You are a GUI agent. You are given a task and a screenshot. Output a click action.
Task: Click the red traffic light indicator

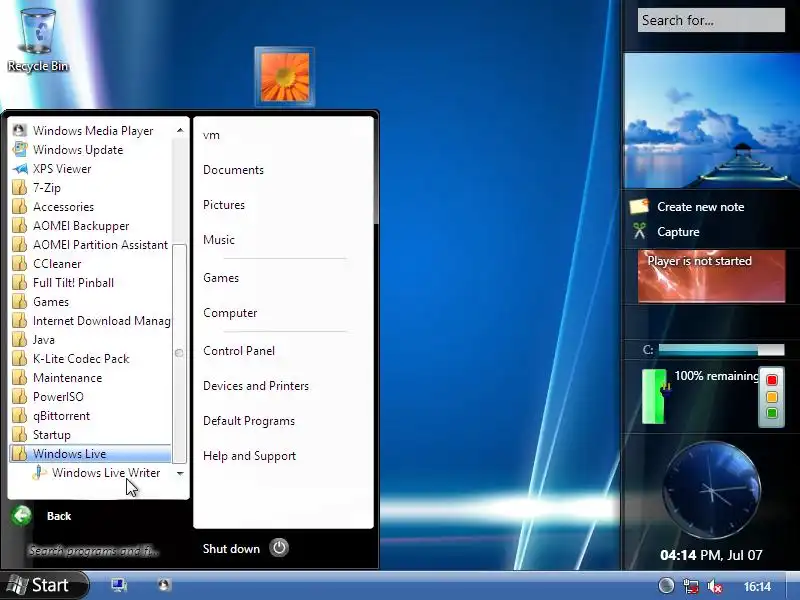tap(771, 380)
